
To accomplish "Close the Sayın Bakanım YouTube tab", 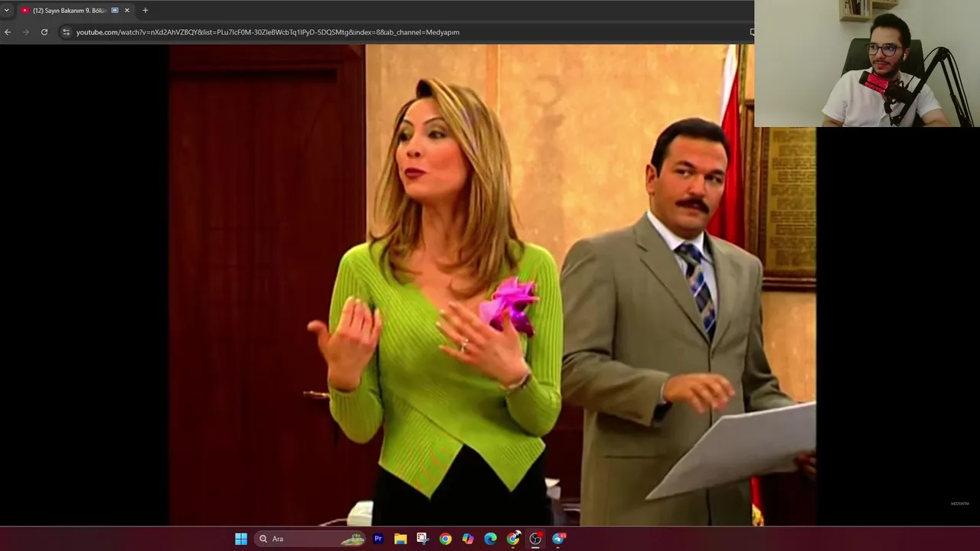I will pos(127,10).
